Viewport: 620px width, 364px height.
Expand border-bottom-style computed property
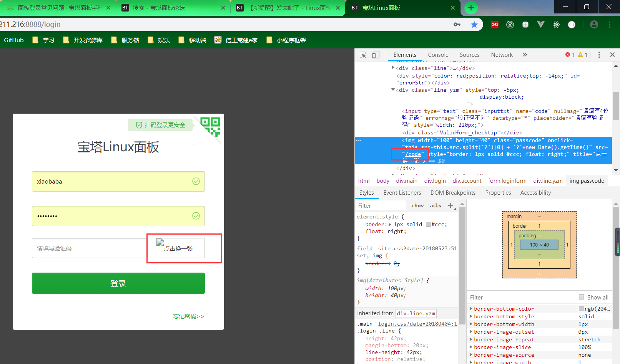tap(471, 316)
